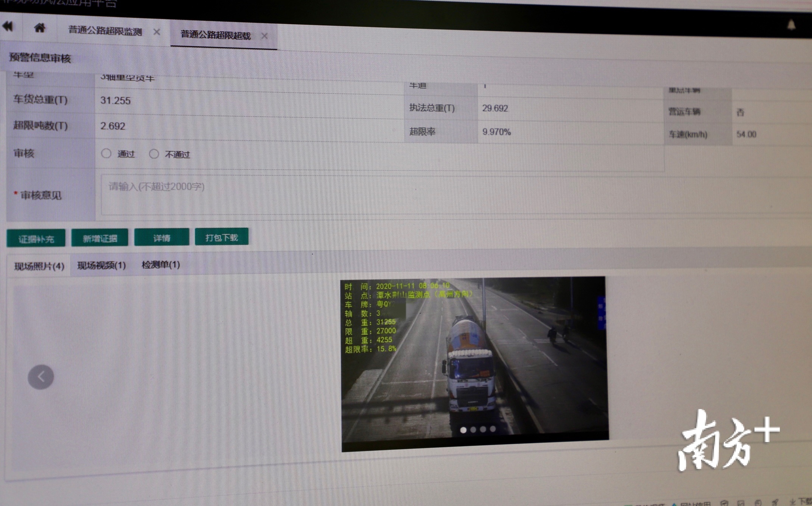This screenshot has height=506, width=812.
Task: Show previous photo with left arrow
Action: [41, 377]
